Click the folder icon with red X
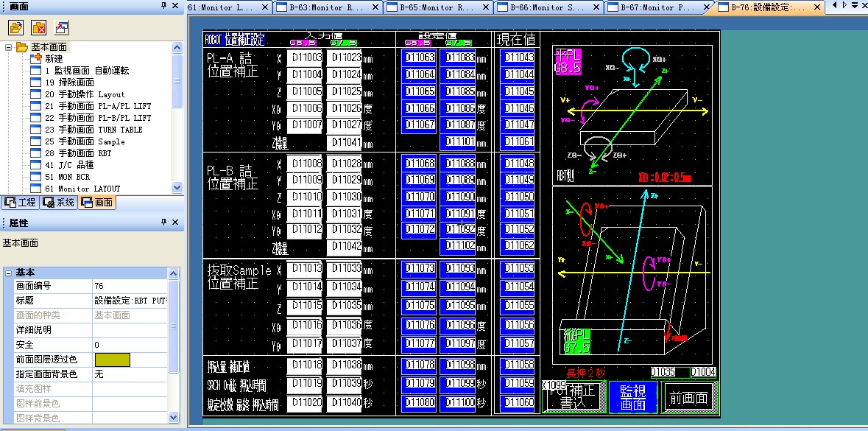868x431 pixels. tap(39, 29)
